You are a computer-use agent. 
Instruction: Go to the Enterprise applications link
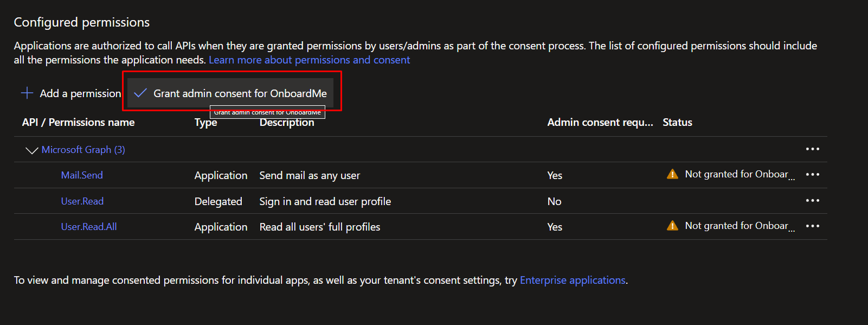(x=573, y=281)
